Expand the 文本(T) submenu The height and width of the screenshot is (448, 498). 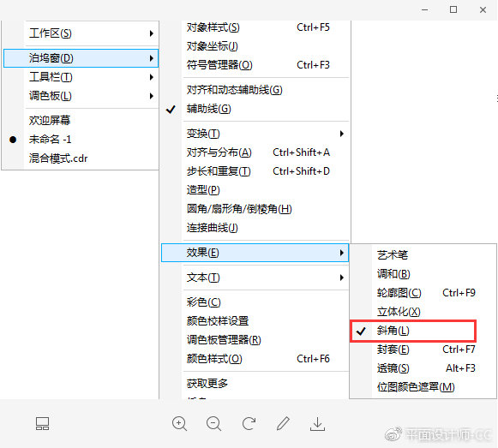pyautogui.click(x=255, y=278)
